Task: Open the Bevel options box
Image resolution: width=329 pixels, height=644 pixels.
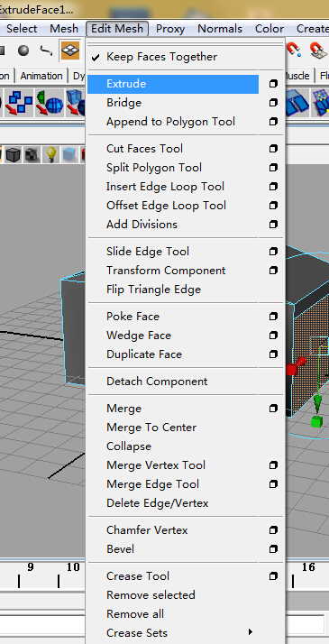Action: click(x=273, y=548)
